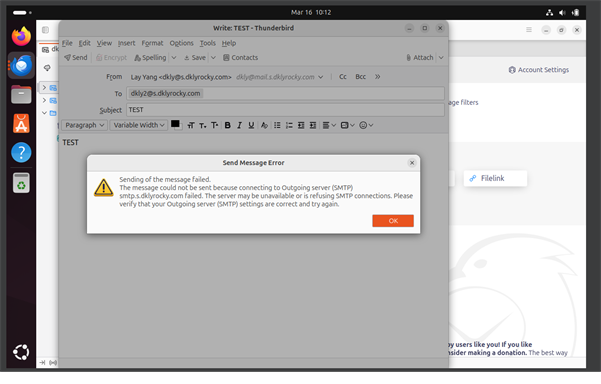Open the Tools menu

(x=207, y=43)
